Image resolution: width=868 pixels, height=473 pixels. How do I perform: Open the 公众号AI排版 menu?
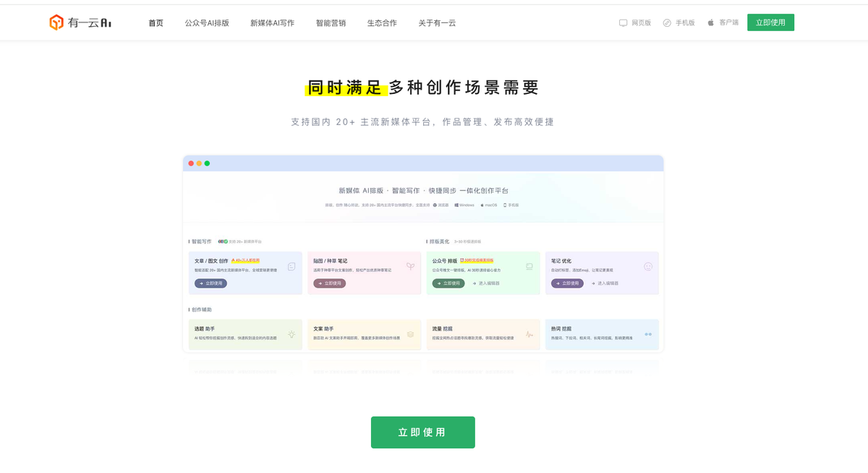(x=207, y=22)
